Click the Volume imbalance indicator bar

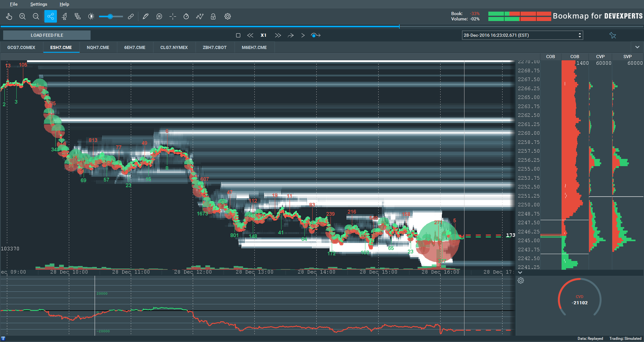(x=519, y=19)
